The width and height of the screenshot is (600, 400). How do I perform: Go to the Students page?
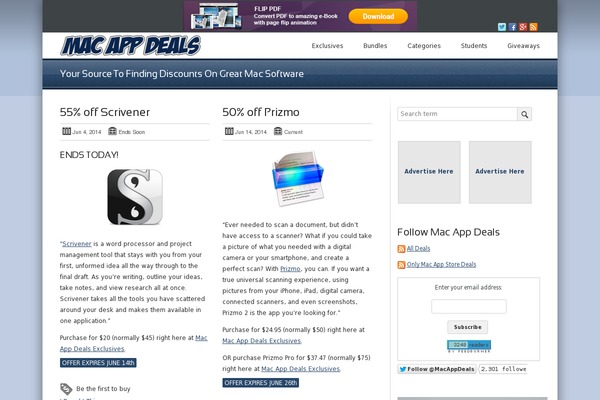pos(474,46)
